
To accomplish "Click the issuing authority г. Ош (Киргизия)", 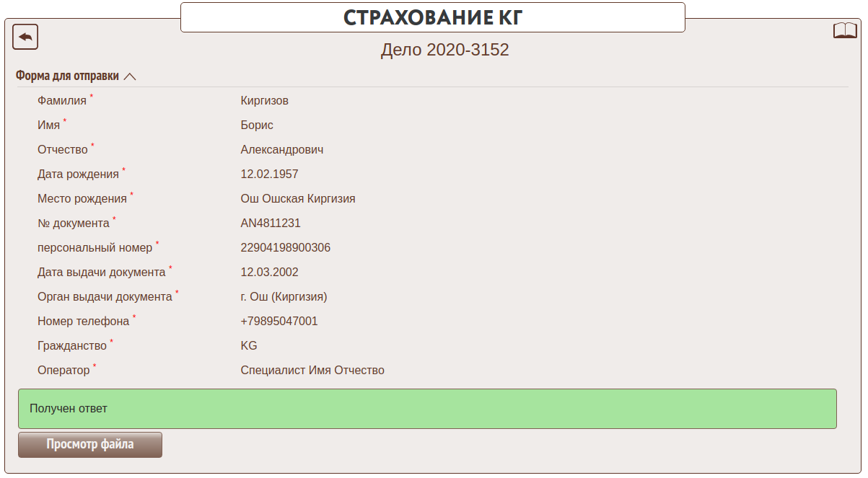I will pyautogui.click(x=284, y=297).
